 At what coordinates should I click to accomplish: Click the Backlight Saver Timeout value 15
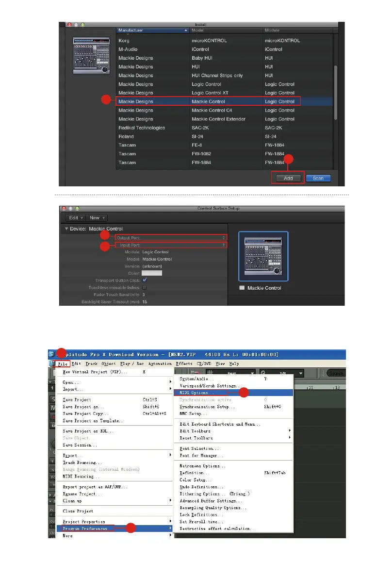(145, 301)
